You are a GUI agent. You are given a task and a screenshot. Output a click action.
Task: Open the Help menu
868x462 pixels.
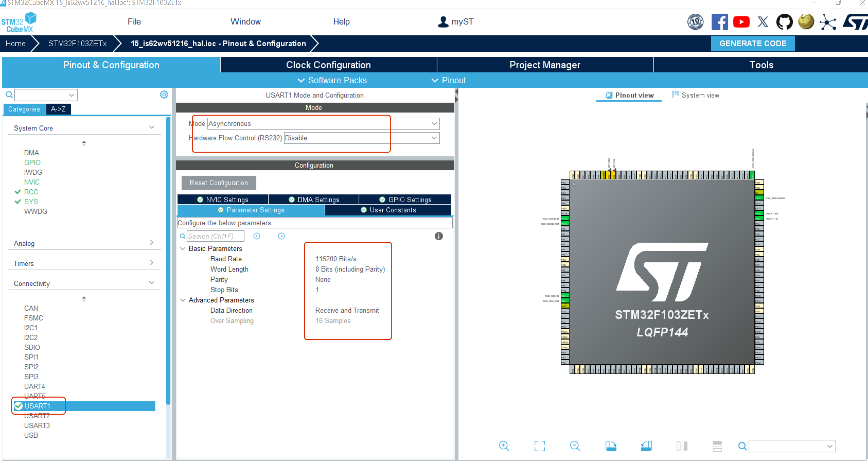pyautogui.click(x=341, y=22)
